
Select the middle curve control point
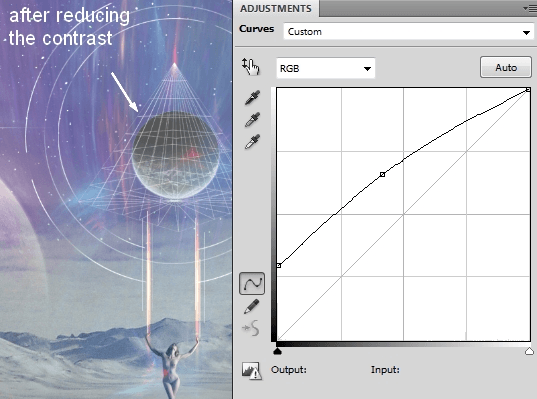coord(383,175)
